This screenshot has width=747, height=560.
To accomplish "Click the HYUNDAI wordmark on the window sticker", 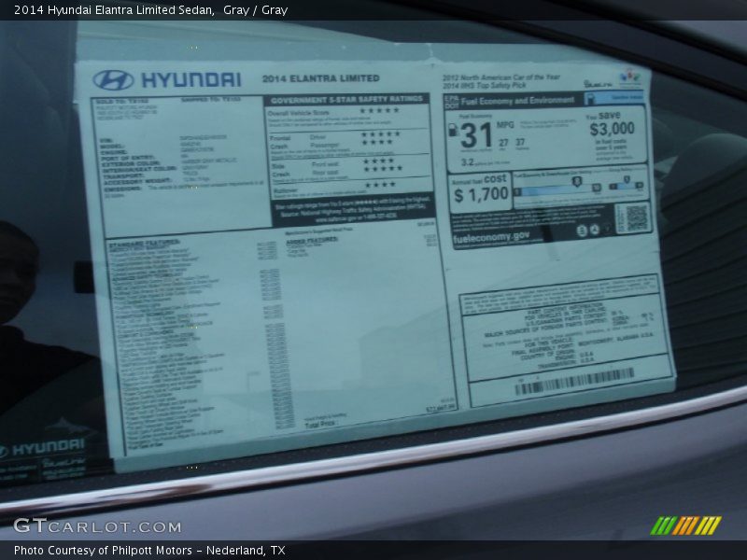I will (191, 80).
